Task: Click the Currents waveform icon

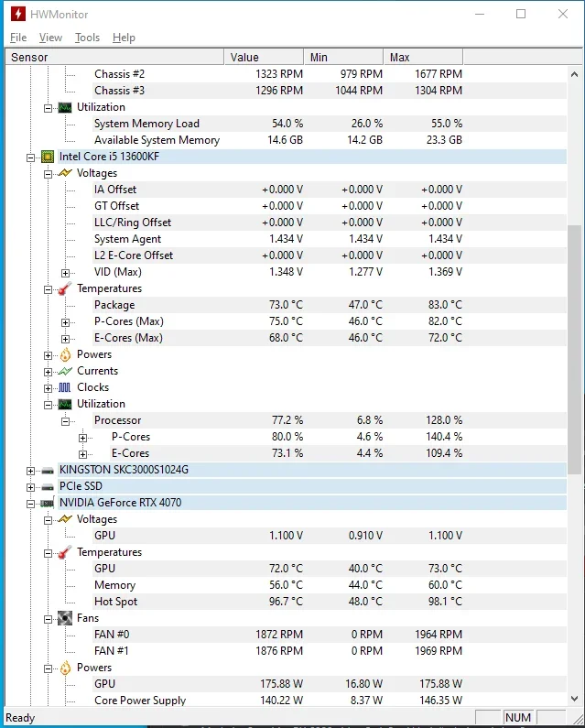Action: point(65,371)
